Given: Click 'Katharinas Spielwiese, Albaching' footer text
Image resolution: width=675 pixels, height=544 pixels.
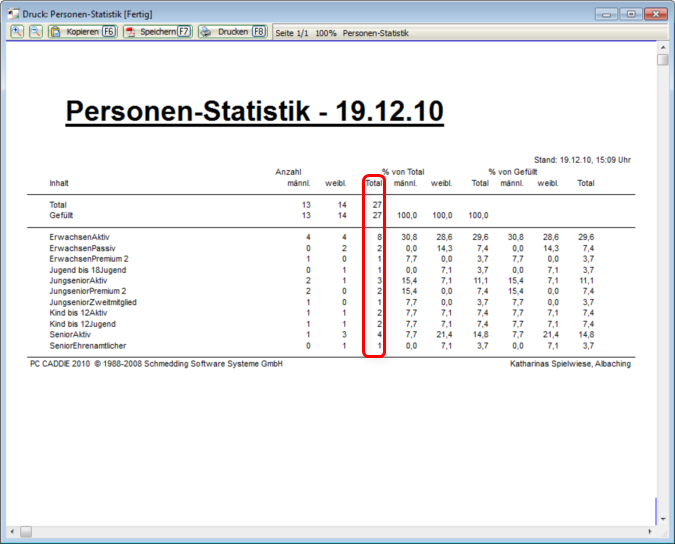Looking at the screenshot, I should coord(570,364).
